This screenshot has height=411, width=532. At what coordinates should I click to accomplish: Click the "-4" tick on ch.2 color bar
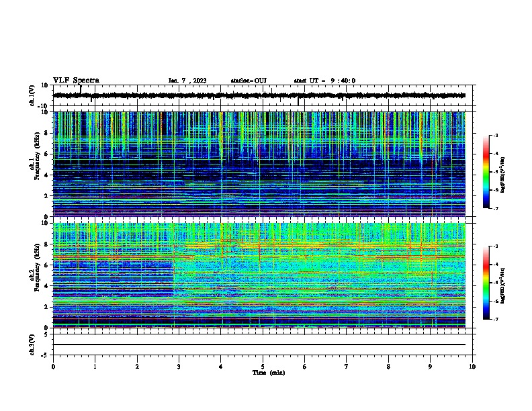click(x=496, y=265)
